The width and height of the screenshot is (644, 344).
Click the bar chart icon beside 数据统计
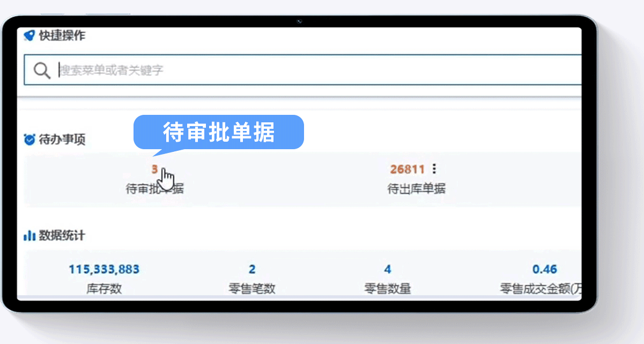pyautogui.click(x=28, y=235)
